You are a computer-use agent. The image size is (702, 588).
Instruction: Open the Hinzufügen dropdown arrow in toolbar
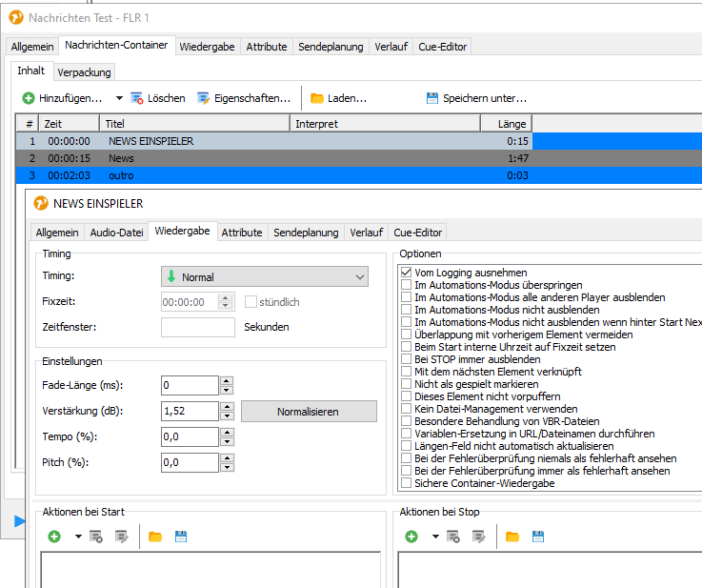pos(119,98)
